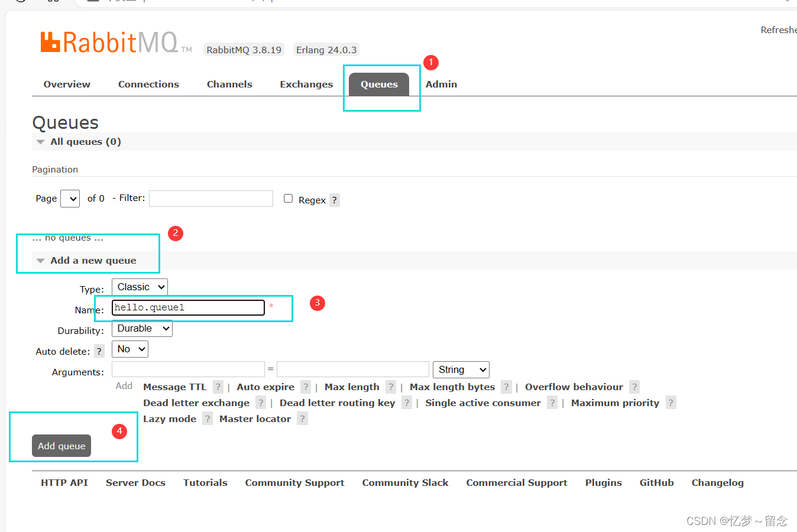Open help for Maximum priority

pyautogui.click(x=670, y=403)
